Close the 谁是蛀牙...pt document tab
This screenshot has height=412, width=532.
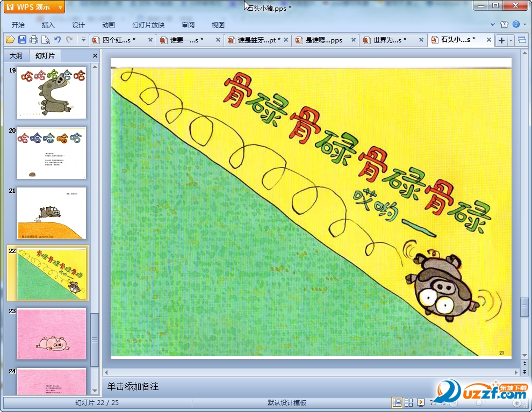pyautogui.click(x=286, y=40)
